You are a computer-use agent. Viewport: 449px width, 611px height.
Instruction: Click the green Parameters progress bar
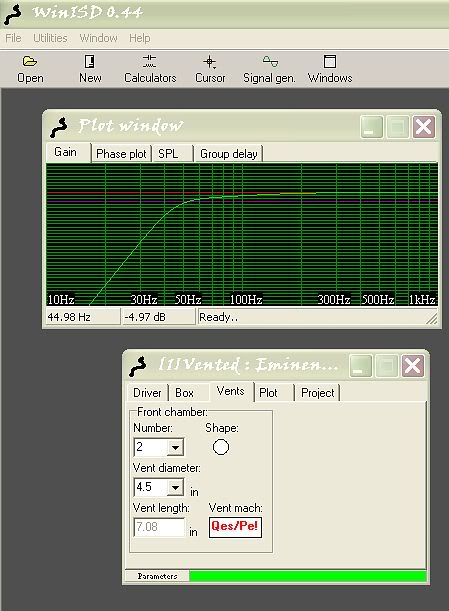308,576
